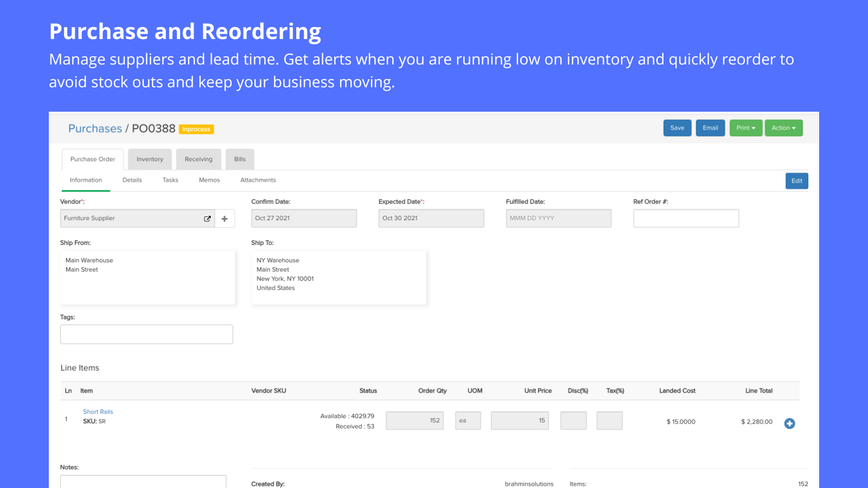Open the Tasks sub-tab
868x488 pixels.
tap(170, 180)
